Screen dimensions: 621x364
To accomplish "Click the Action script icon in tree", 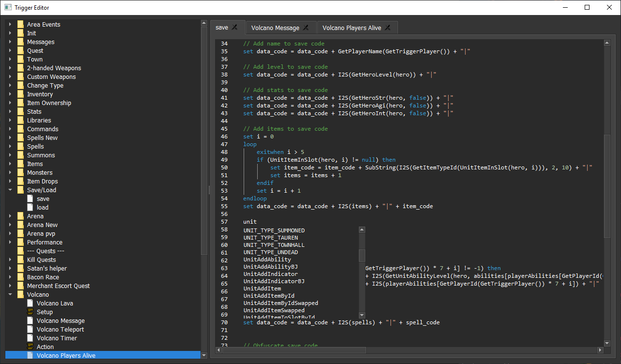I will coord(30,347).
